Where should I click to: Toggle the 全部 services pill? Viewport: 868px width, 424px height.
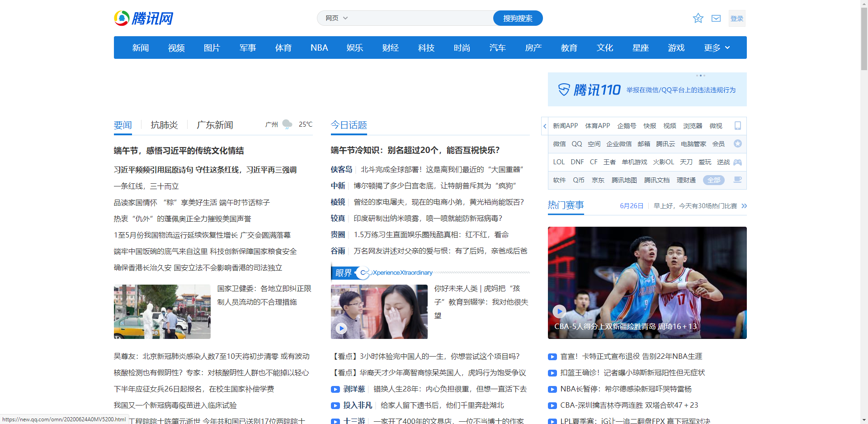pyautogui.click(x=714, y=180)
